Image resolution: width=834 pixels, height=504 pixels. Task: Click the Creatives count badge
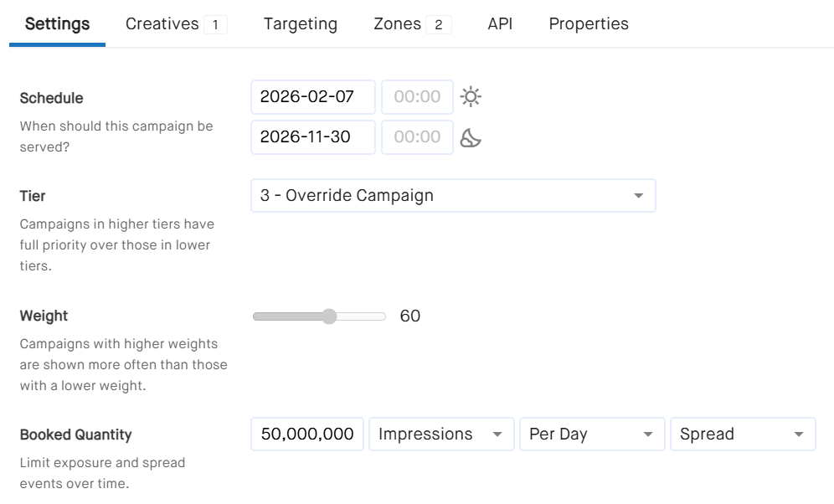tap(215, 25)
